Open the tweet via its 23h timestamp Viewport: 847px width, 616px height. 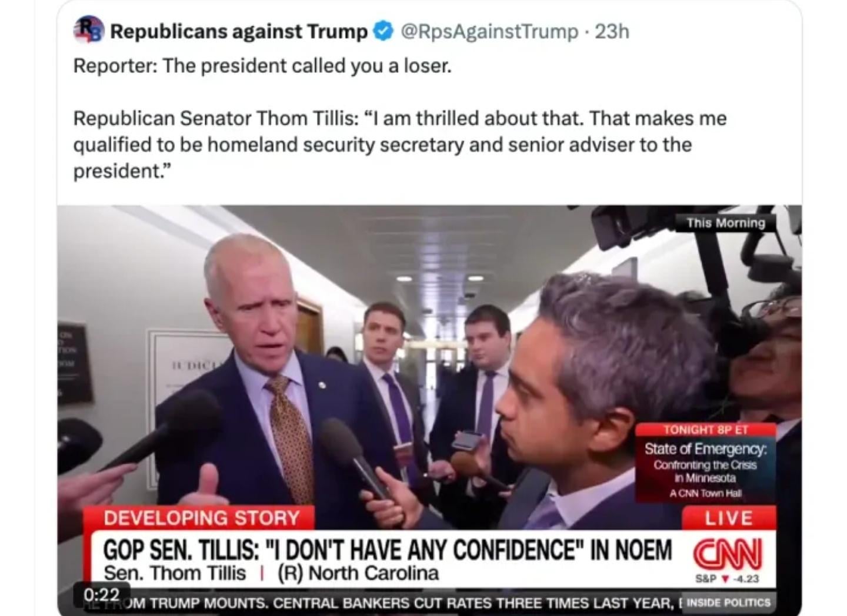click(612, 31)
